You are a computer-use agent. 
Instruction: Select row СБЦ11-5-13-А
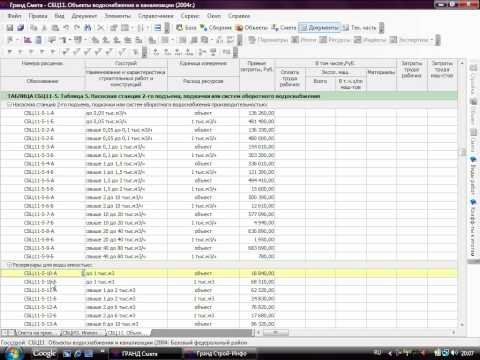point(229,324)
